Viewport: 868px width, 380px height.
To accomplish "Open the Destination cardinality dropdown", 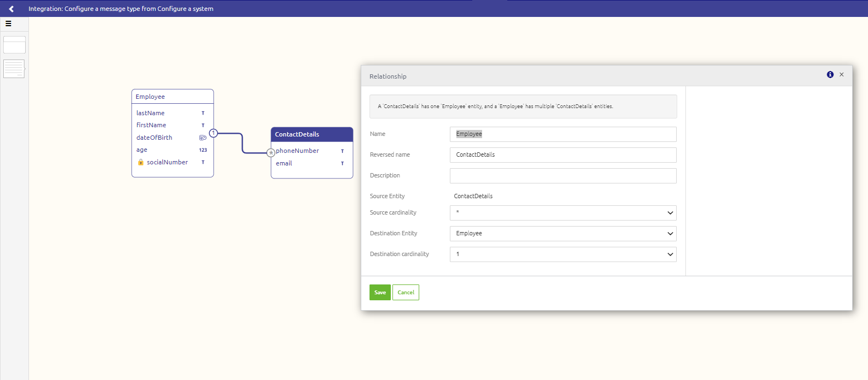I will coord(562,254).
